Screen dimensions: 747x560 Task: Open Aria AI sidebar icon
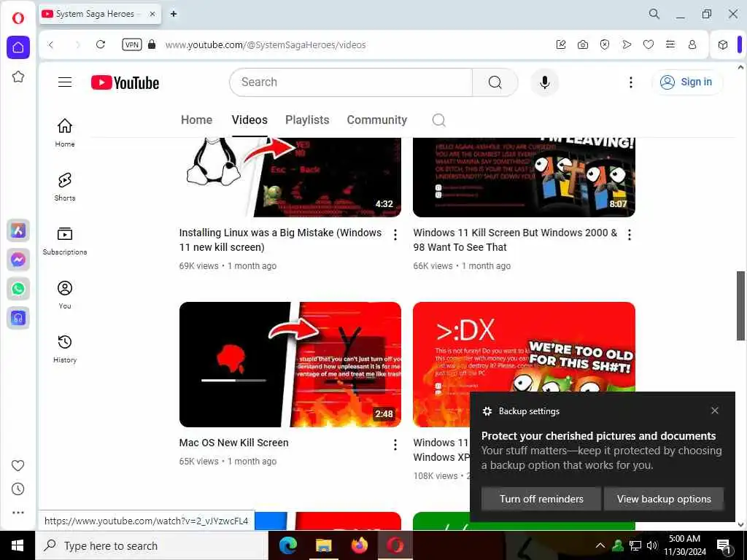[x=18, y=230]
